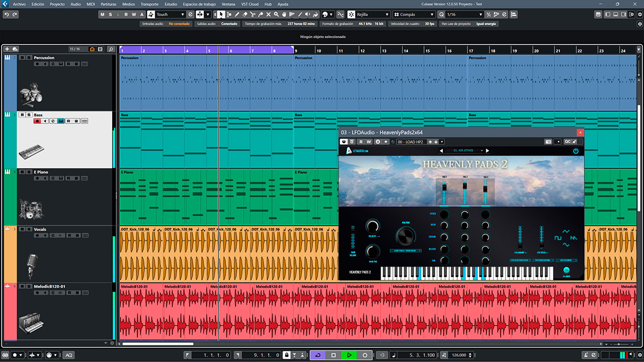644x362 pixels.
Task: Click the Add Track plus button
Action: tap(7, 49)
